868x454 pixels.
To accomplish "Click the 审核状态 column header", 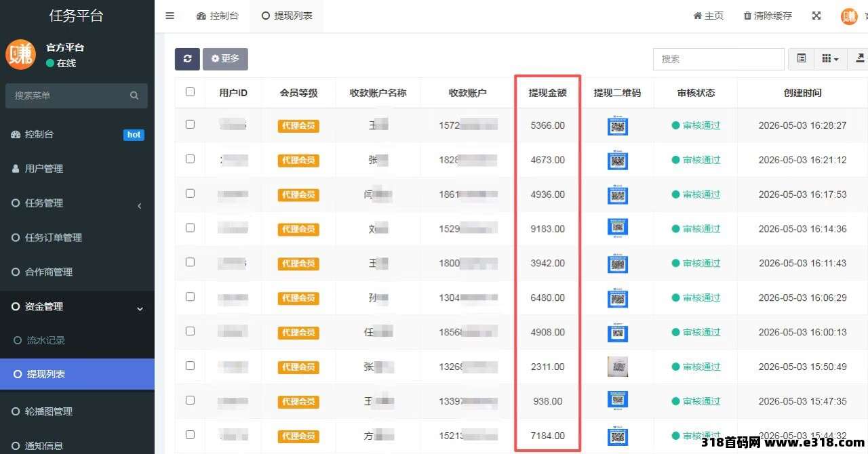I will tap(696, 93).
